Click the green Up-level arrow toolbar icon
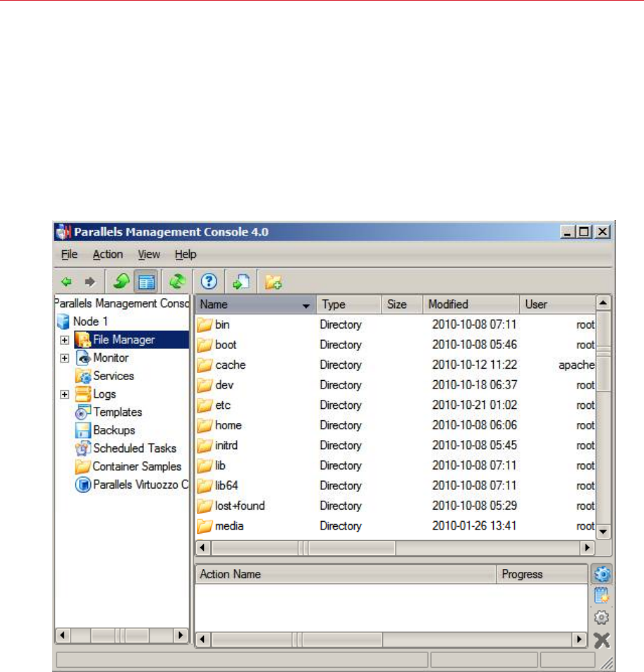This screenshot has width=644, height=672. [x=121, y=281]
